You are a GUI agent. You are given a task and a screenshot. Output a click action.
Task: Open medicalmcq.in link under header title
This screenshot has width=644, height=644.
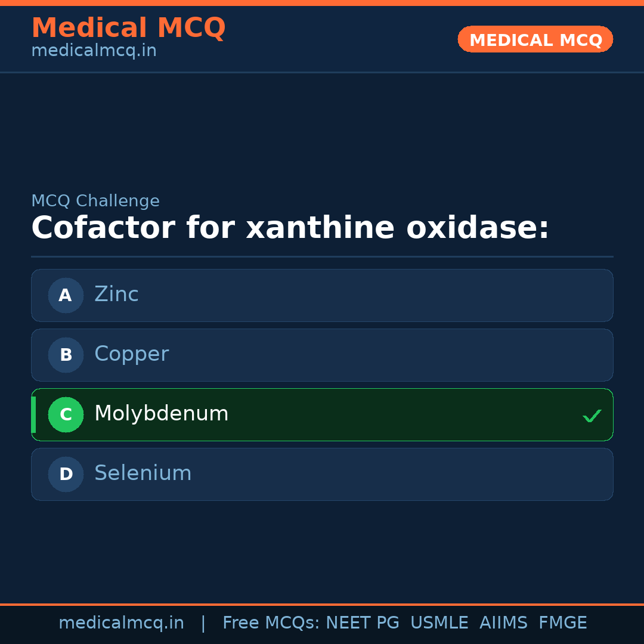pos(94,51)
